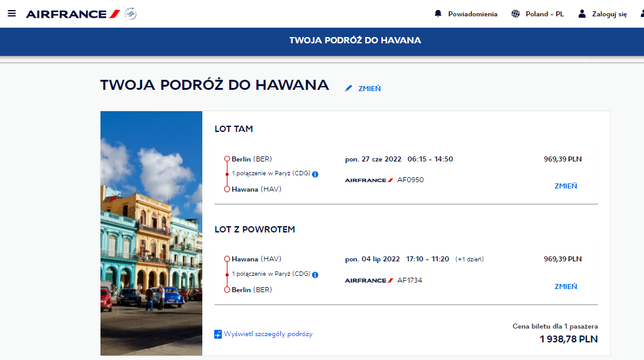Click the pencil icon next to ZMIEŃ heading
The image size is (644, 360).
point(348,88)
